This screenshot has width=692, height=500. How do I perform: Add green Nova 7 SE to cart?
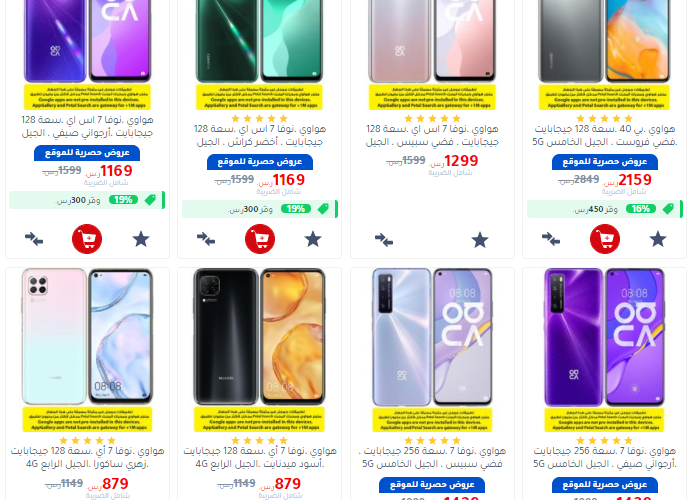[260, 239]
